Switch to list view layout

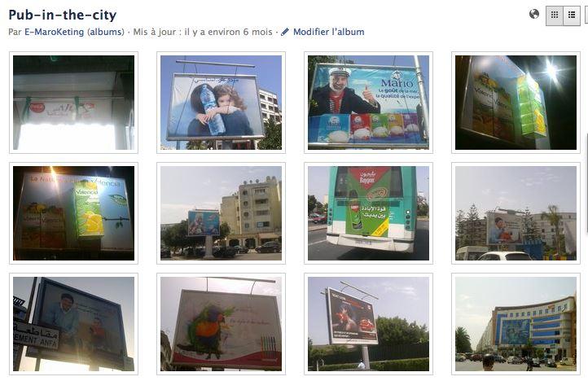[572, 15]
